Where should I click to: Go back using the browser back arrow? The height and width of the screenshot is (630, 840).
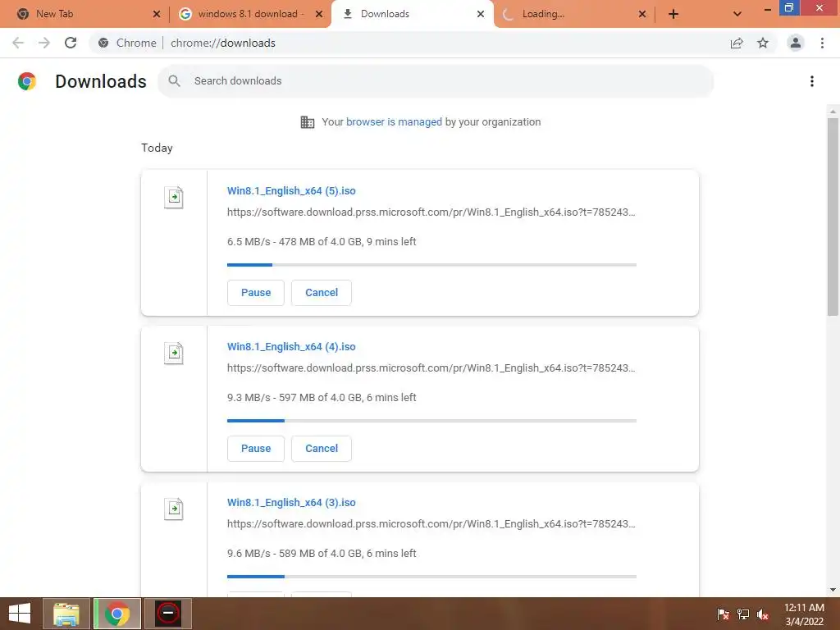[18, 43]
